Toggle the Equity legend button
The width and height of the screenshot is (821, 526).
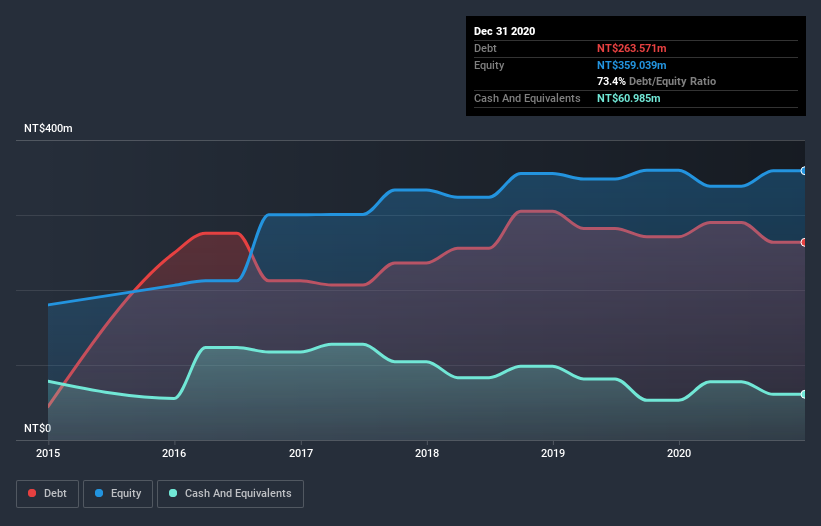click(x=118, y=494)
